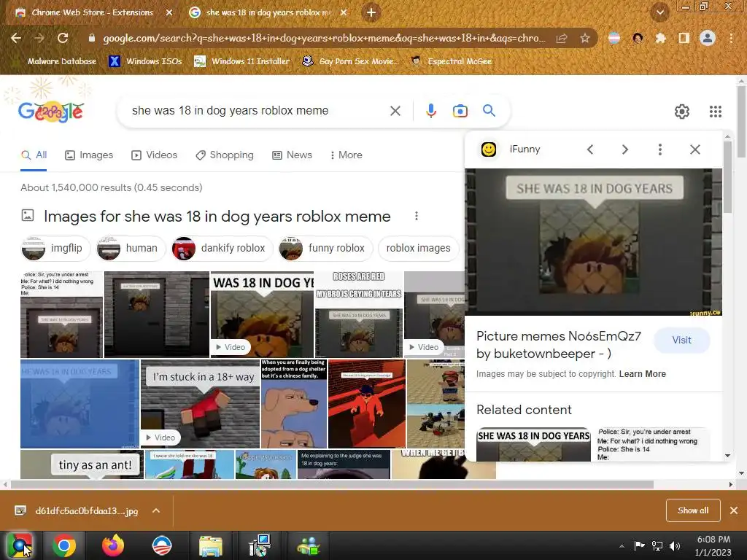Open the Chrome profile avatar

[708, 38]
